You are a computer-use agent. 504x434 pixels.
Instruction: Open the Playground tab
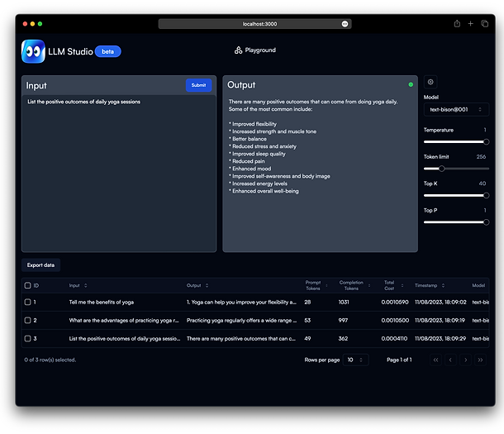255,50
